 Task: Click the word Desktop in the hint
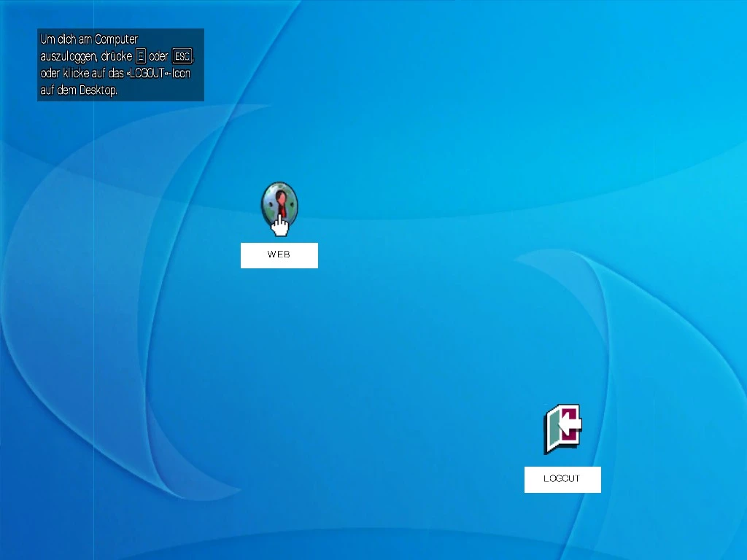coord(98,90)
